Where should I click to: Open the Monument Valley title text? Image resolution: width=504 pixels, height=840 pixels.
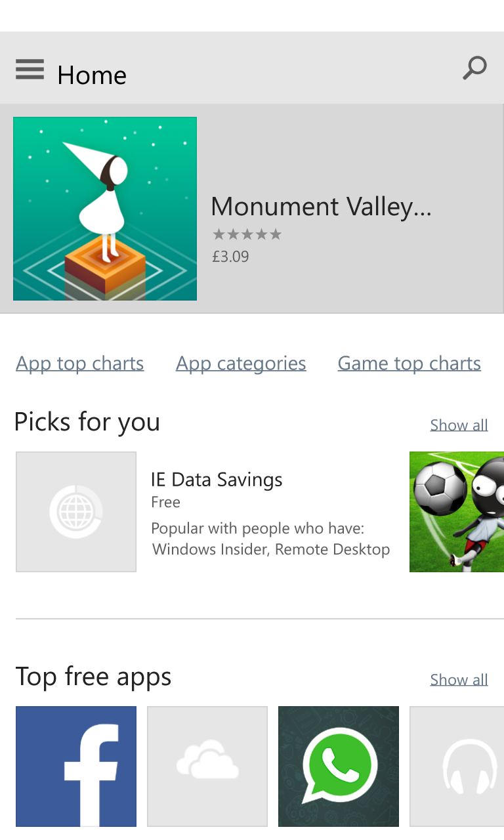click(x=321, y=207)
